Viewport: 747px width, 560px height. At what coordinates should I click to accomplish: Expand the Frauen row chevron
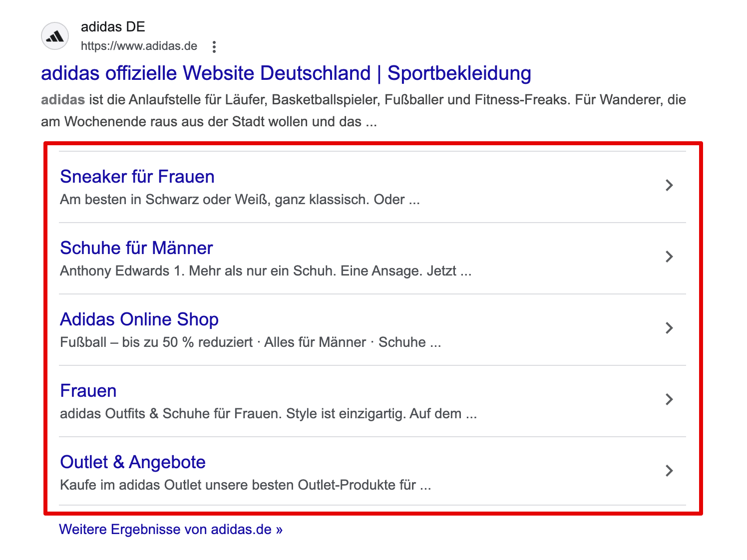coord(669,399)
